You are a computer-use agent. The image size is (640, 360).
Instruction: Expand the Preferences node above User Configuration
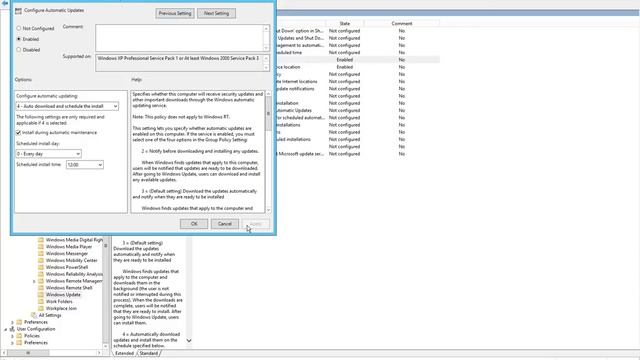click(x=12, y=322)
